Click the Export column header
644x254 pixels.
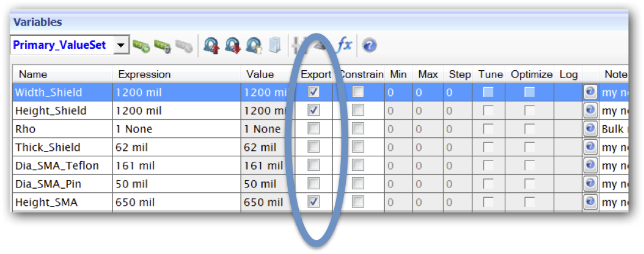(316, 74)
